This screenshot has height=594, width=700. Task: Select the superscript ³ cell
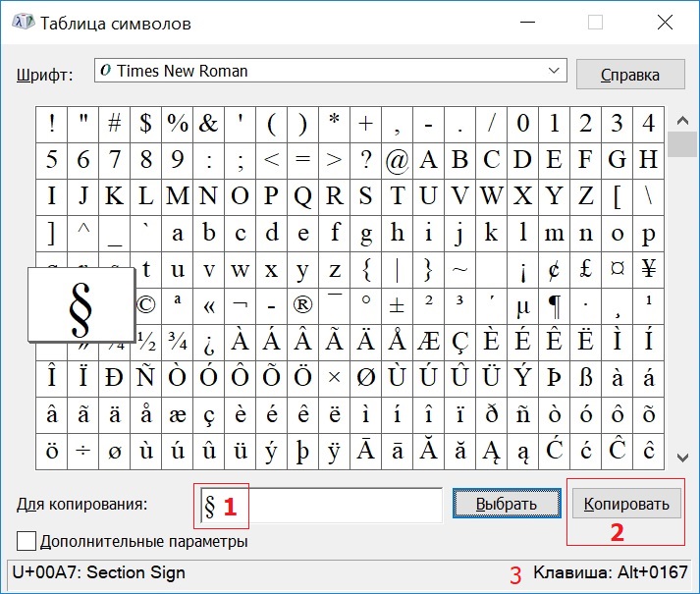pyautogui.click(x=459, y=306)
